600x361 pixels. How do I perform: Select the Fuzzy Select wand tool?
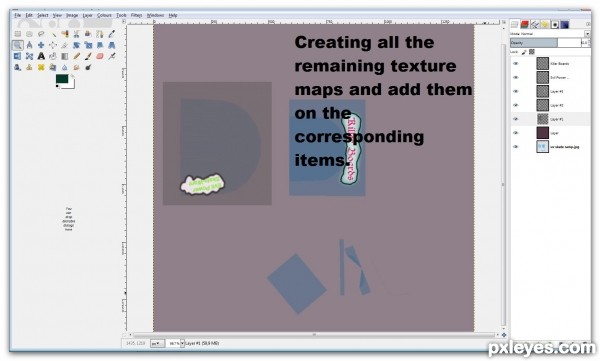[53, 34]
